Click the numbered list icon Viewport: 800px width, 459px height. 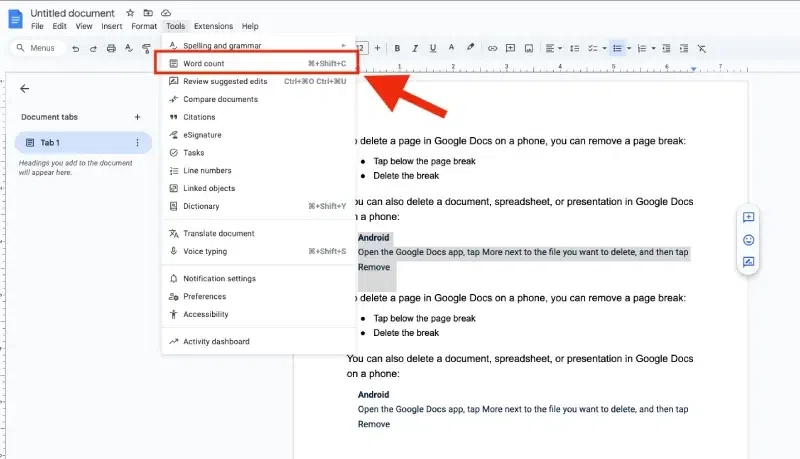[642, 48]
